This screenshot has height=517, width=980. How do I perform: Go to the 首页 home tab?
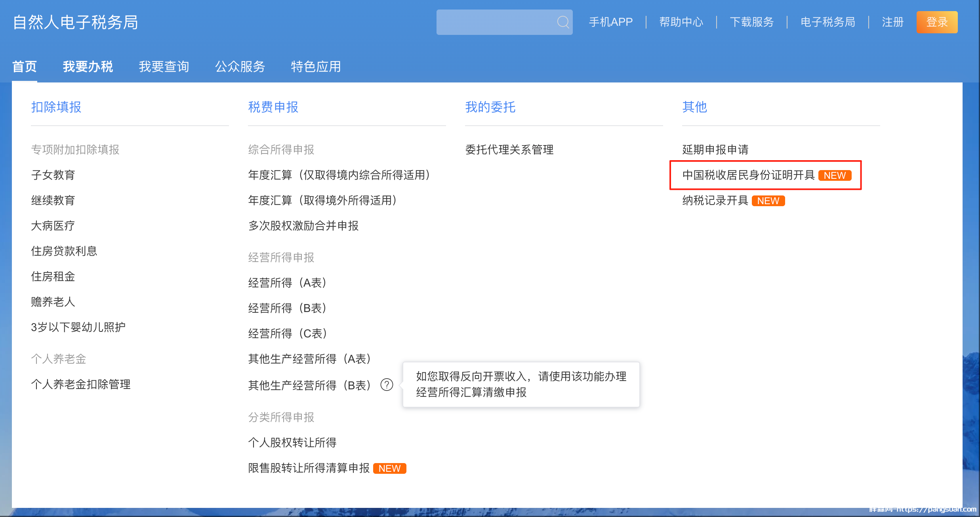[25, 67]
